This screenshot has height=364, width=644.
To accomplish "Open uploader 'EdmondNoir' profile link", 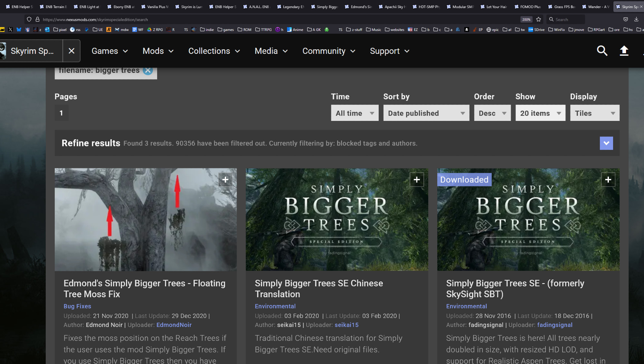I will [174, 325].
